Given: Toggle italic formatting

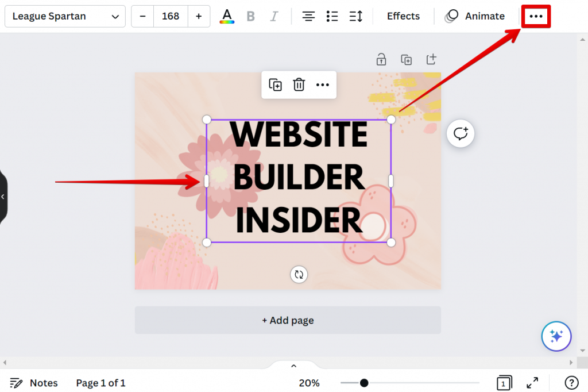Looking at the screenshot, I should tap(274, 16).
